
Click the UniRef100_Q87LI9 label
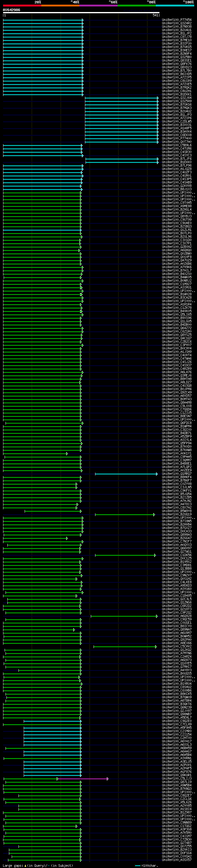(176, 782)
